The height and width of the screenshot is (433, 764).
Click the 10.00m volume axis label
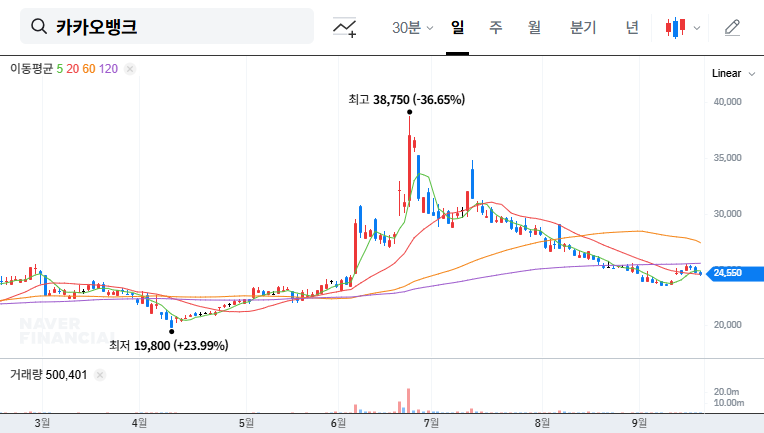pyautogui.click(x=728, y=403)
